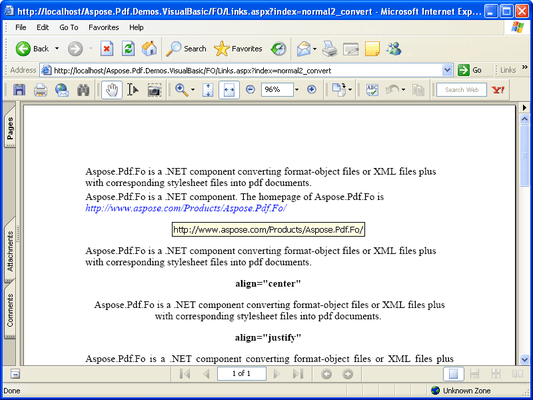Click the Rotate pages icon
This screenshot has width=533, height=400.
pyautogui.click(x=339, y=90)
